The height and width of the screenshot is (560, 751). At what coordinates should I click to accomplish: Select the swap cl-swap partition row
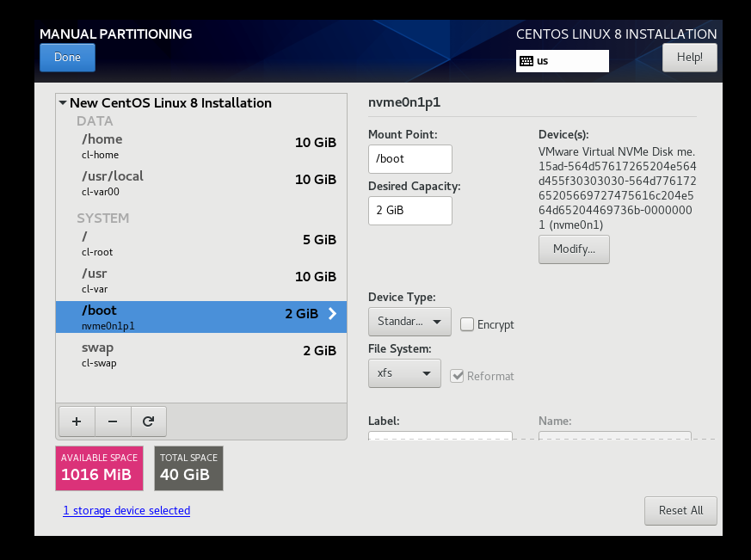(x=201, y=354)
